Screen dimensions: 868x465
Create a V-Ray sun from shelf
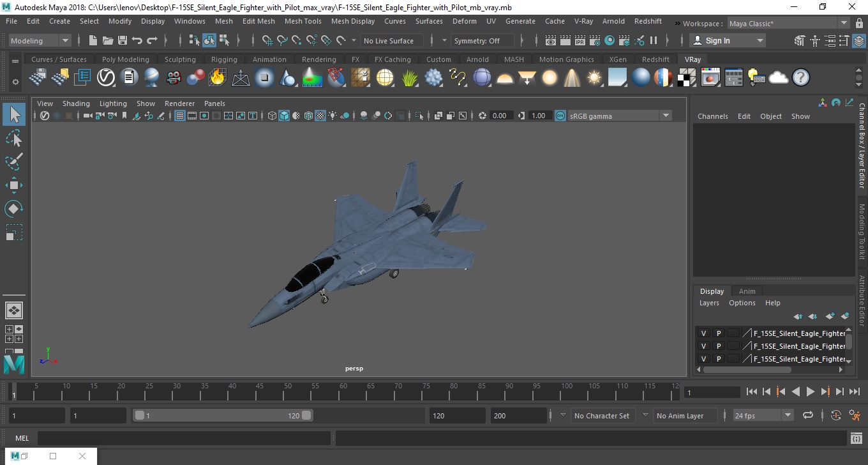pyautogui.click(x=594, y=78)
